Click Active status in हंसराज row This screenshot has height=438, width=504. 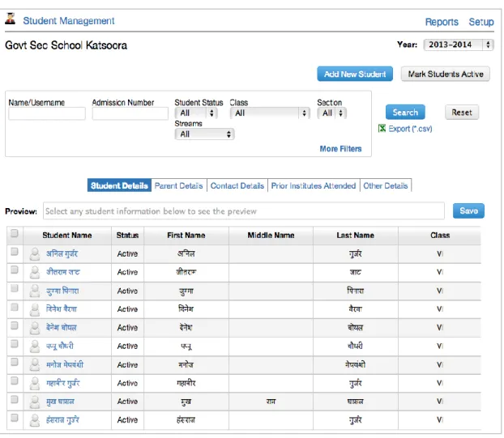tap(127, 420)
